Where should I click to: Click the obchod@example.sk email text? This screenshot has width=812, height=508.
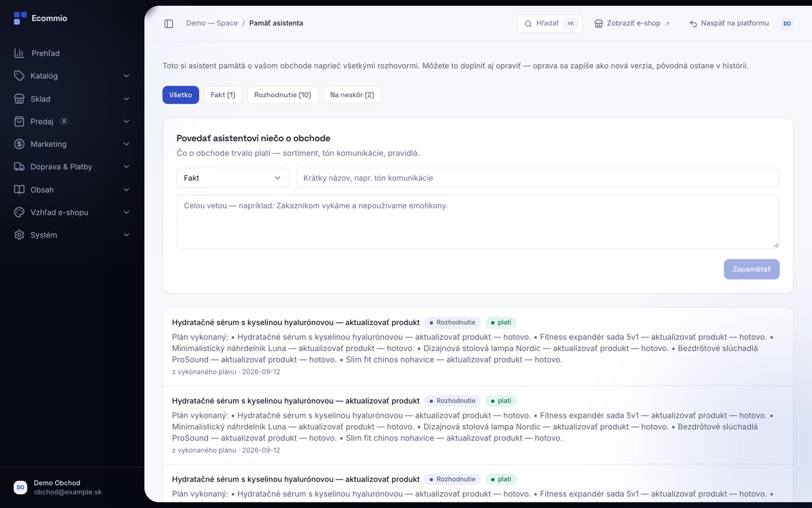click(68, 492)
